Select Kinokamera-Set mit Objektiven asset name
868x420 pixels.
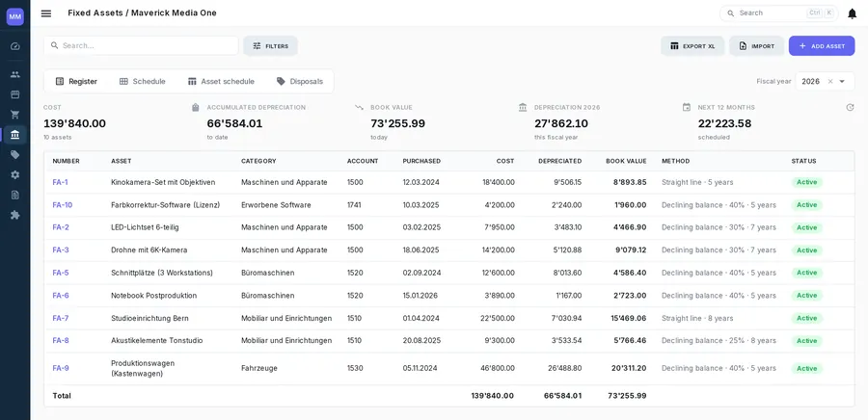point(163,182)
